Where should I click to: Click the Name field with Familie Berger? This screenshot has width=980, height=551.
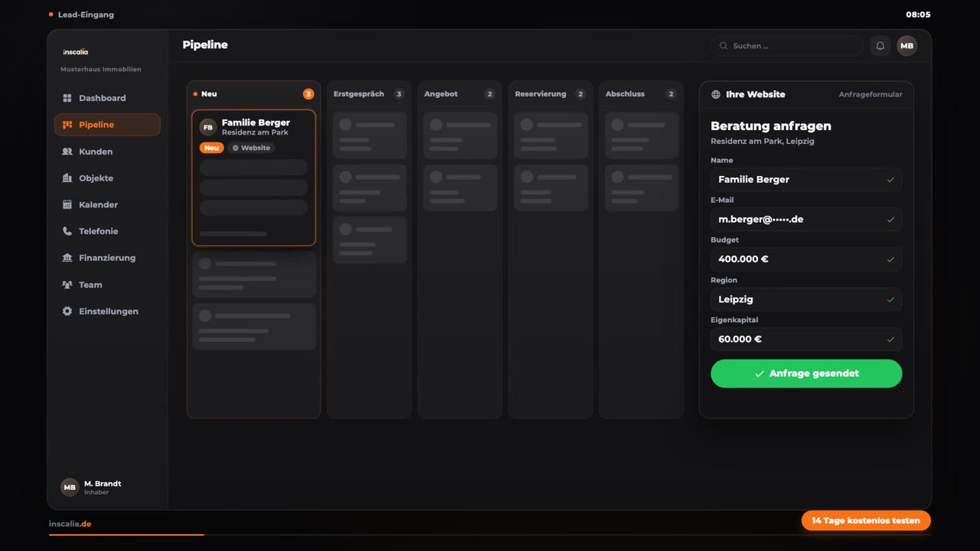pos(806,179)
